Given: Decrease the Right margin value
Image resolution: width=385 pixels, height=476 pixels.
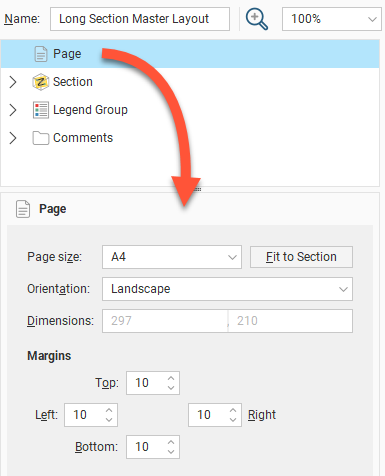Looking at the screenshot, I should coord(233,419).
